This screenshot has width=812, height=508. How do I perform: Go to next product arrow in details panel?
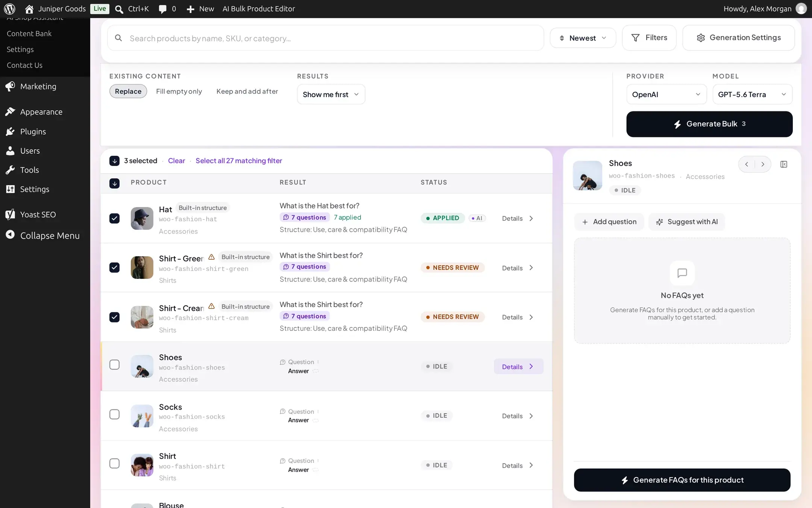click(x=763, y=164)
